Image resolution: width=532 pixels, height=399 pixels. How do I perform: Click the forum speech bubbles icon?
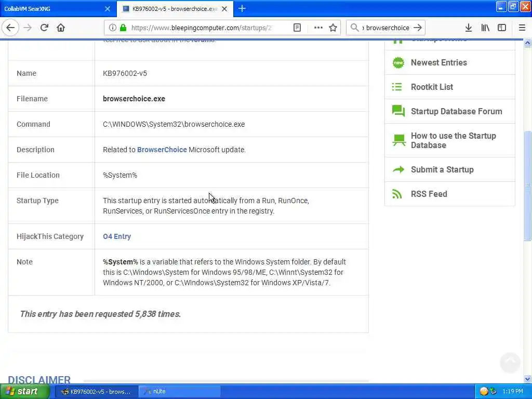coord(398,111)
